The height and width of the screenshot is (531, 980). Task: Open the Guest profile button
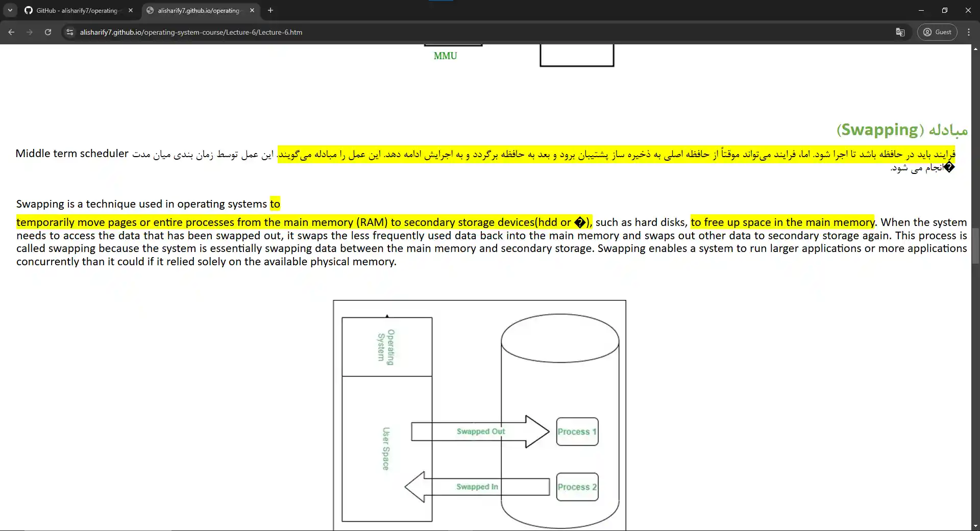tap(937, 32)
